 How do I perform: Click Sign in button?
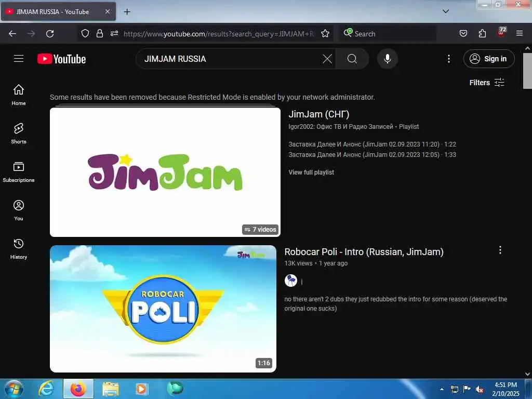[488, 59]
